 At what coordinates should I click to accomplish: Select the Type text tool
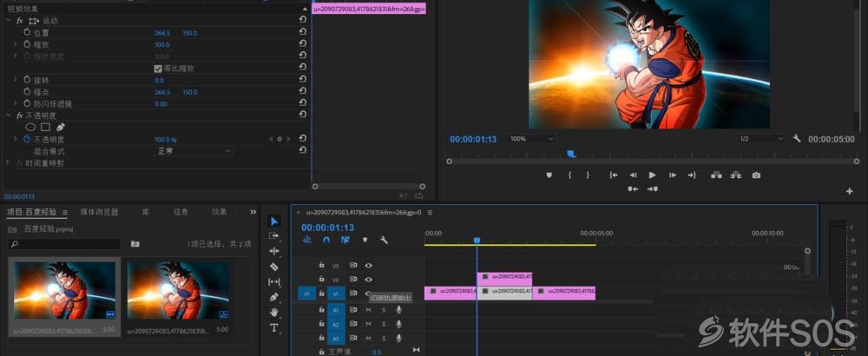274,327
